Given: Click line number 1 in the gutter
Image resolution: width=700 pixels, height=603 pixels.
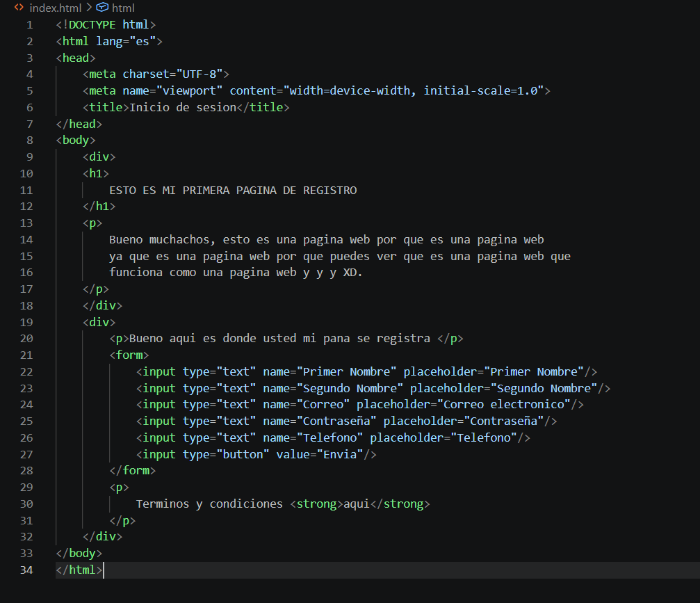Looking at the screenshot, I should click(x=29, y=25).
